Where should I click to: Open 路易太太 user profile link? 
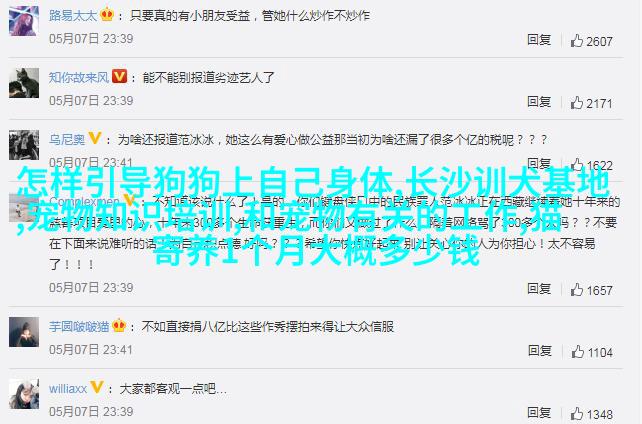pos(73,16)
